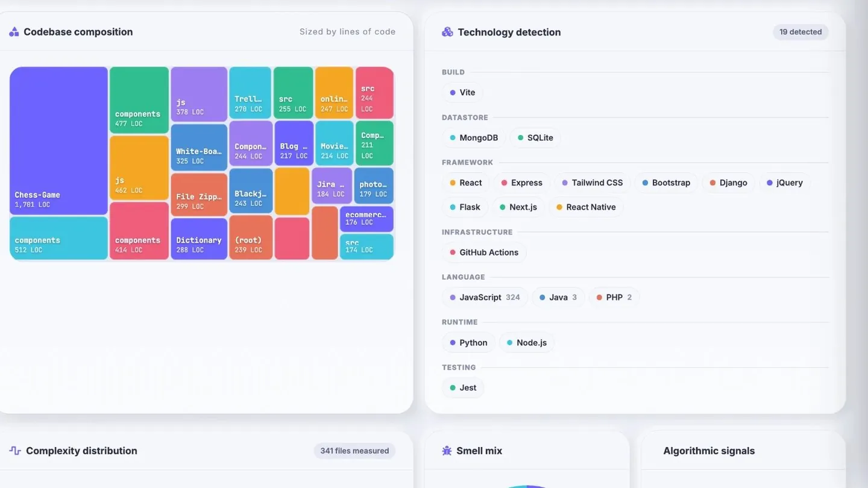The image size is (868, 488).
Task: Select the File Zipper 299 LOC tile
Action: click(x=199, y=195)
